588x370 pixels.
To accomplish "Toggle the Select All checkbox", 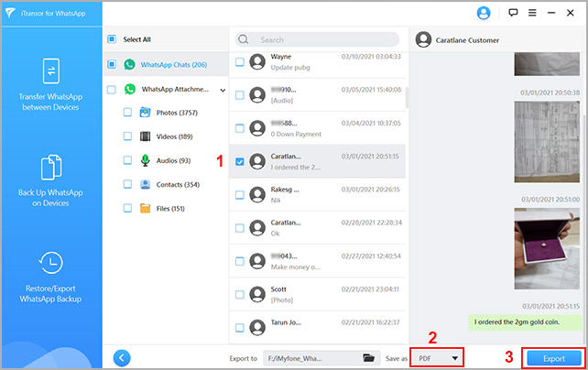I will pyautogui.click(x=112, y=39).
